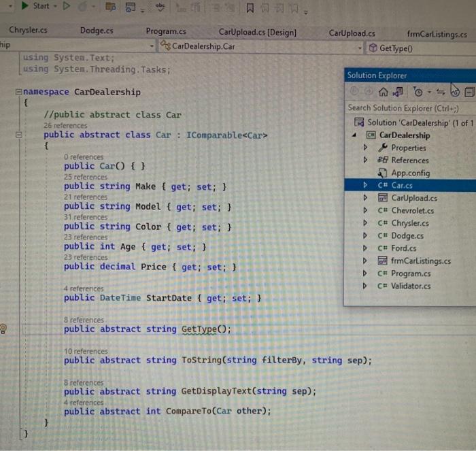Viewport: 476px width, 451px height.
Task: Select Chrysler.cs in Solution Explorer tree
Action: [410, 223]
